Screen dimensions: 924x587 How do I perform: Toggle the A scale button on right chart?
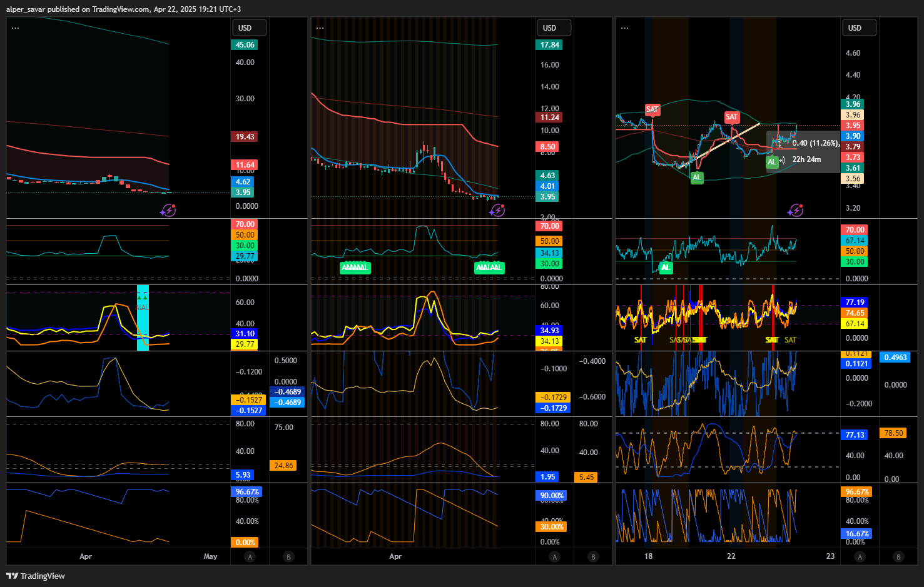(860, 556)
